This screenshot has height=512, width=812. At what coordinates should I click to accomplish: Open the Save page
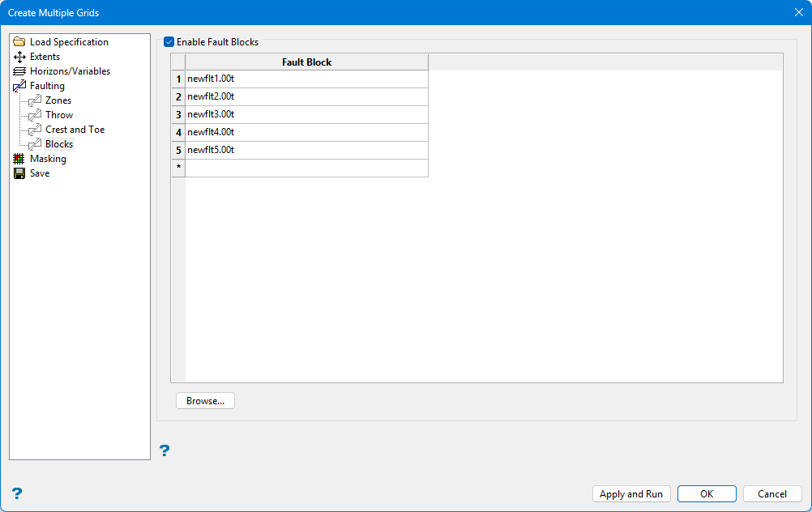40,173
